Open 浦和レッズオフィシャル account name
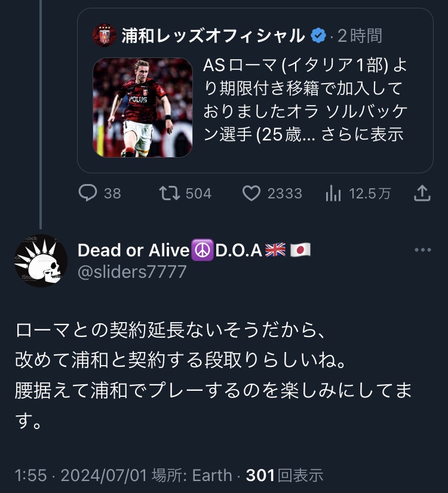Screen dimensions: 448x493 213,36
